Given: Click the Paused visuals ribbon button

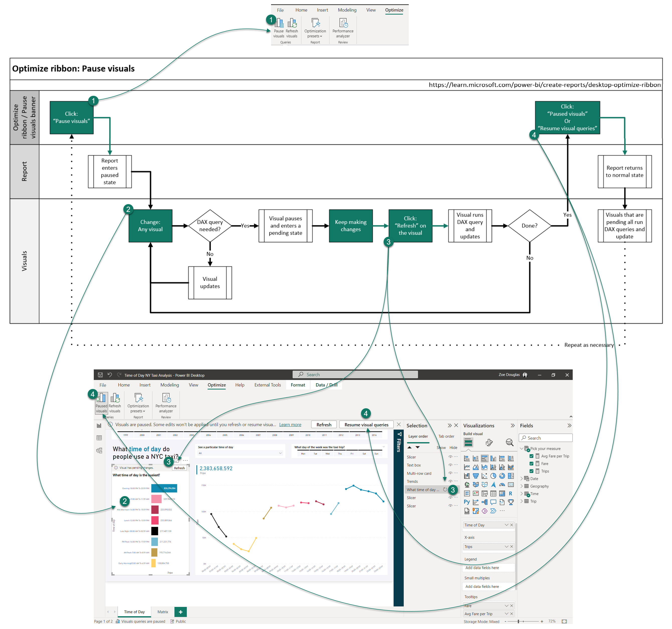Looking at the screenshot, I should pyautogui.click(x=101, y=403).
